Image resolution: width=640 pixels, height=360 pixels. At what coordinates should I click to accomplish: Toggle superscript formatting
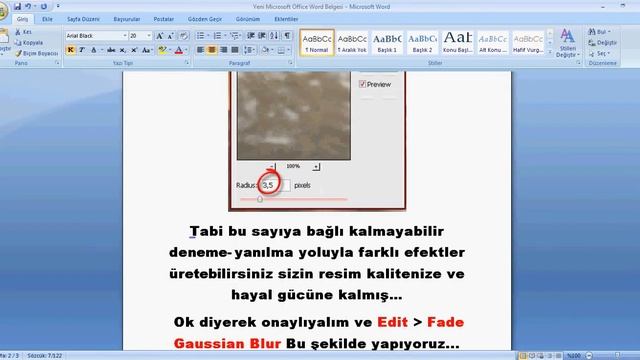(x=134, y=50)
